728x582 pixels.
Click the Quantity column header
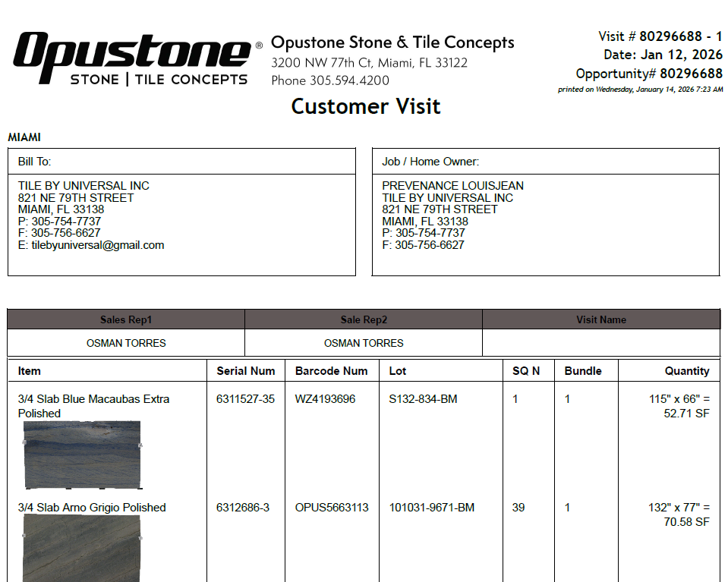687,371
